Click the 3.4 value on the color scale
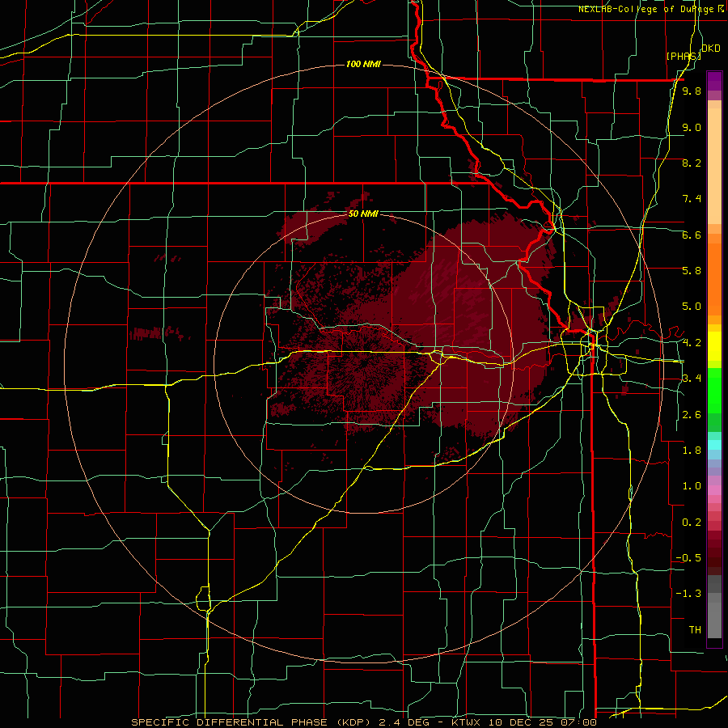Viewport: 728px width, 728px height. [x=692, y=378]
